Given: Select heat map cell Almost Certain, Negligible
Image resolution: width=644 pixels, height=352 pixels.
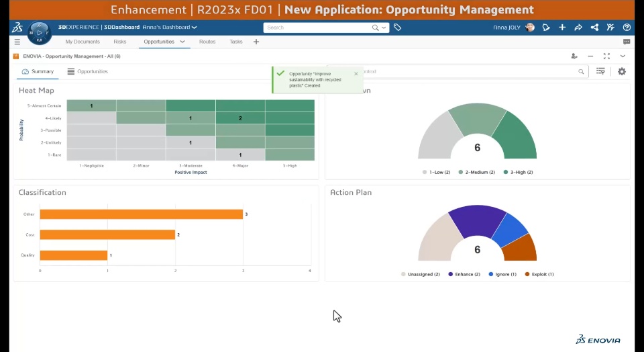Looking at the screenshot, I should point(92,105).
